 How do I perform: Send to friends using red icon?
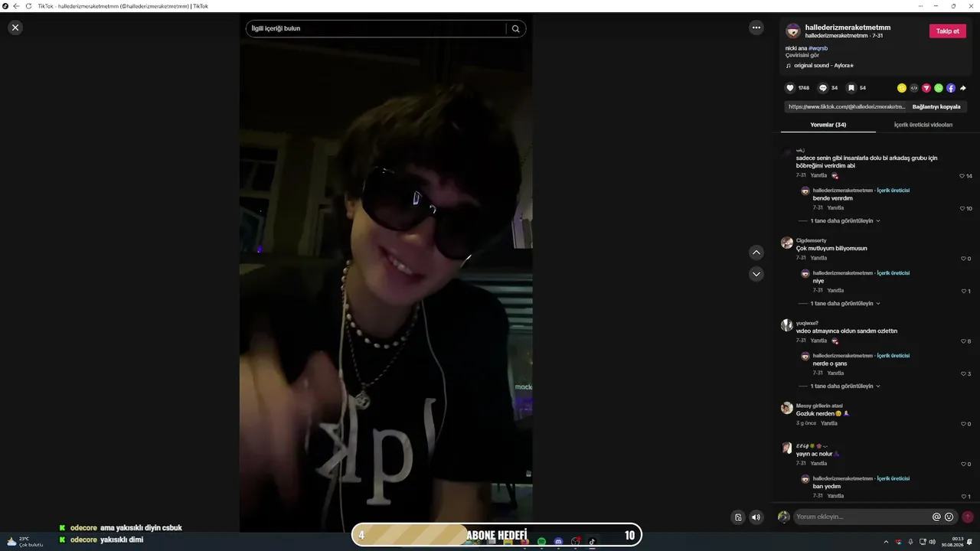926,88
